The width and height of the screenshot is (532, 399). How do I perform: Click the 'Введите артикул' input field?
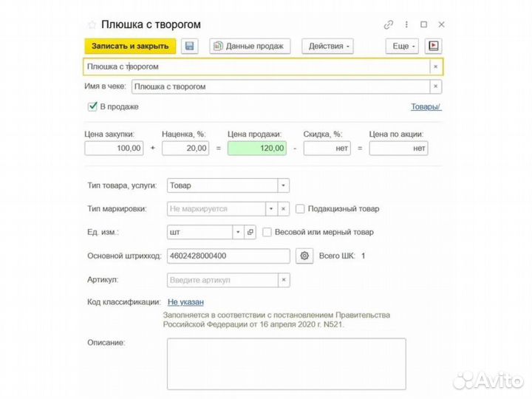[x=222, y=280]
